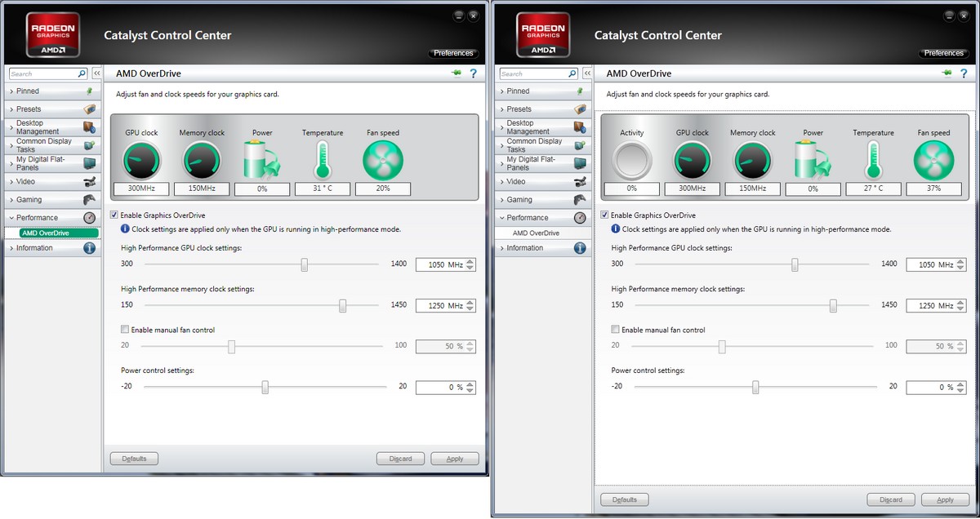This screenshot has height=519, width=980.
Task: Click the Desktop Management icon in right window
Action: tap(580, 127)
